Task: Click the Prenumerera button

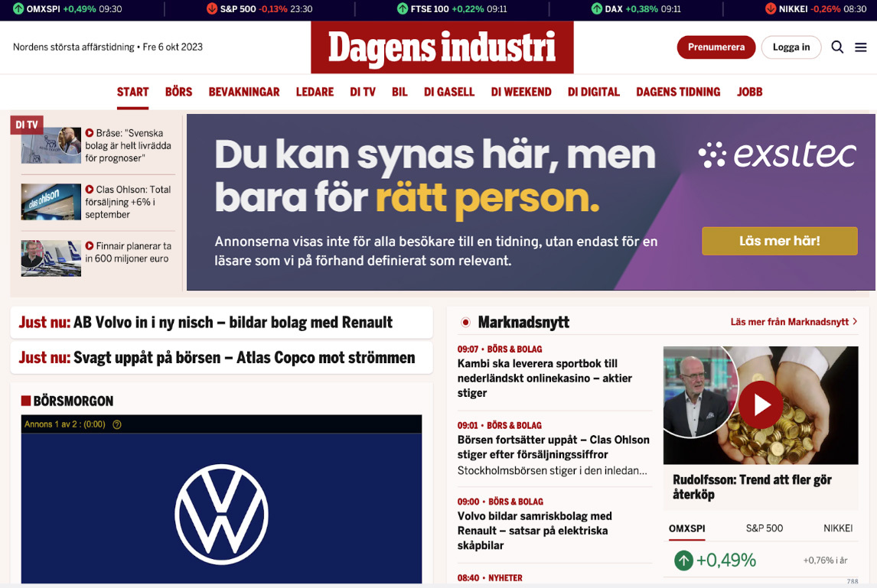Action: (716, 47)
